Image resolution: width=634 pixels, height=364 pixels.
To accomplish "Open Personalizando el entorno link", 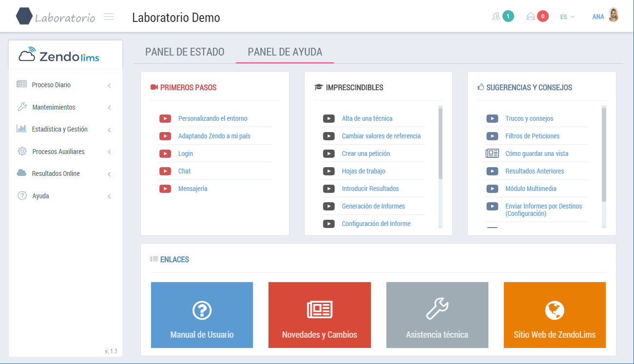I will pos(212,118).
